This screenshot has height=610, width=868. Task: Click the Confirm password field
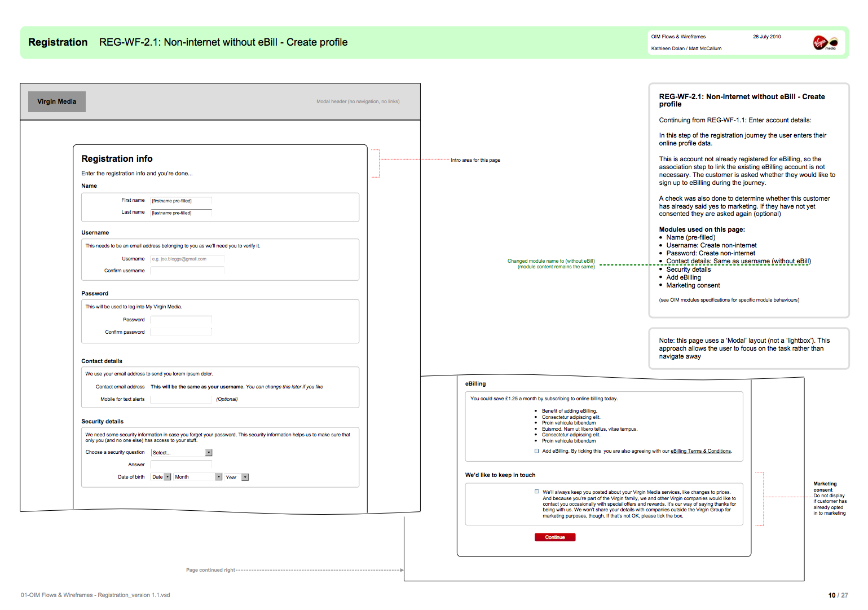coord(181,332)
